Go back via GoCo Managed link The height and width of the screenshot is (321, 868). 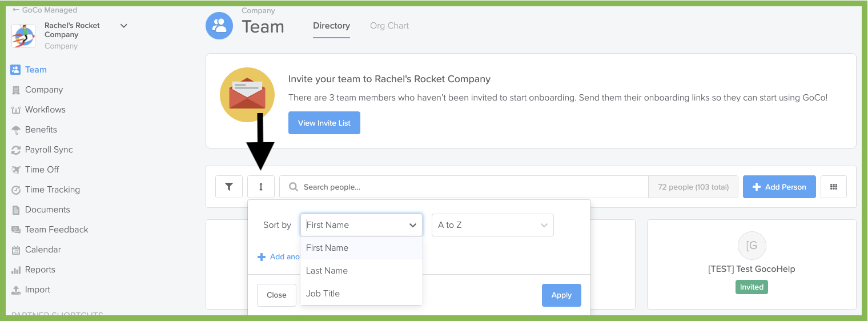tap(45, 10)
